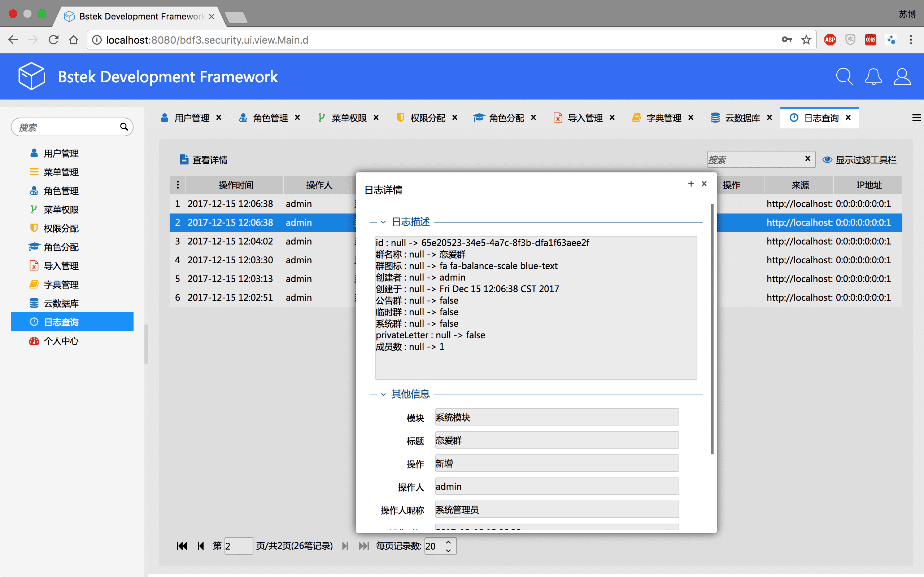This screenshot has height=577, width=924.
Task: Open 个人中心 in the sidebar
Action: click(x=61, y=341)
